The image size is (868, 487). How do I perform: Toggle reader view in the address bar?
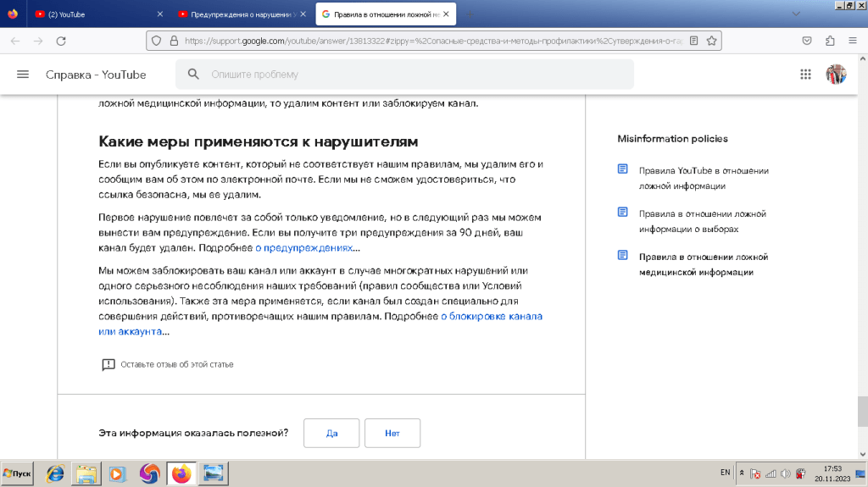[x=694, y=40]
